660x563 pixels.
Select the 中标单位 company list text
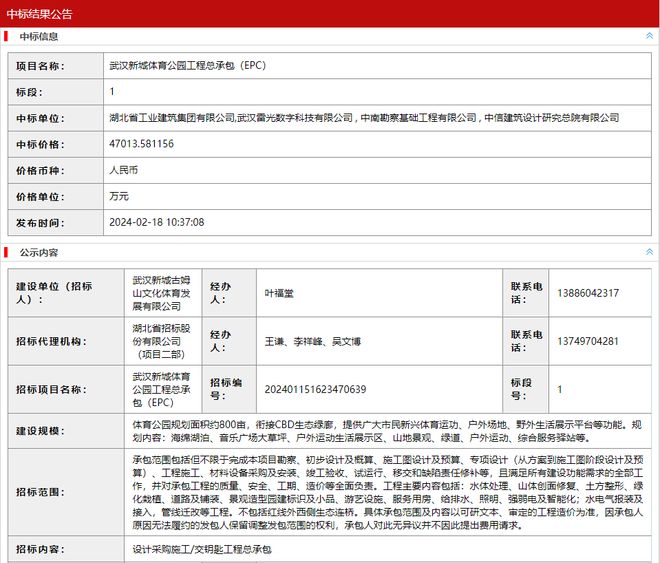click(364, 118)
